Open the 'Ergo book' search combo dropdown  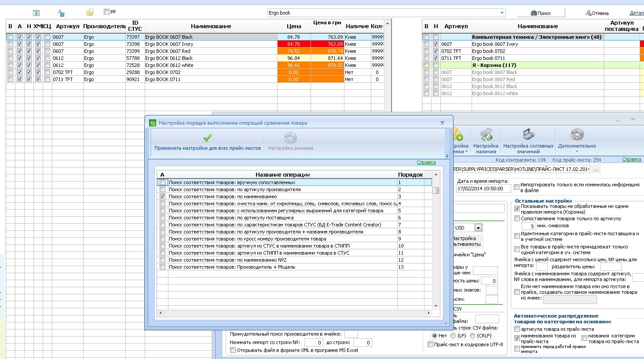click(502, 13)
